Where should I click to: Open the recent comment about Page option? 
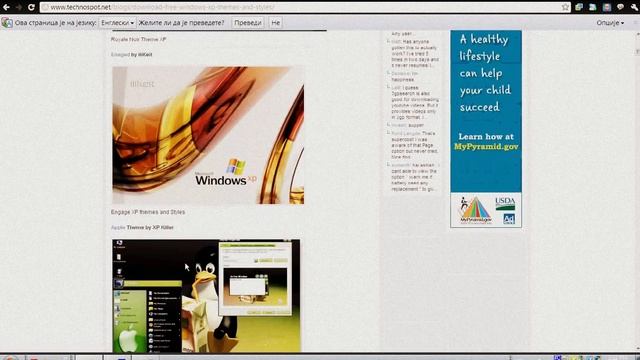coord(415,145)
